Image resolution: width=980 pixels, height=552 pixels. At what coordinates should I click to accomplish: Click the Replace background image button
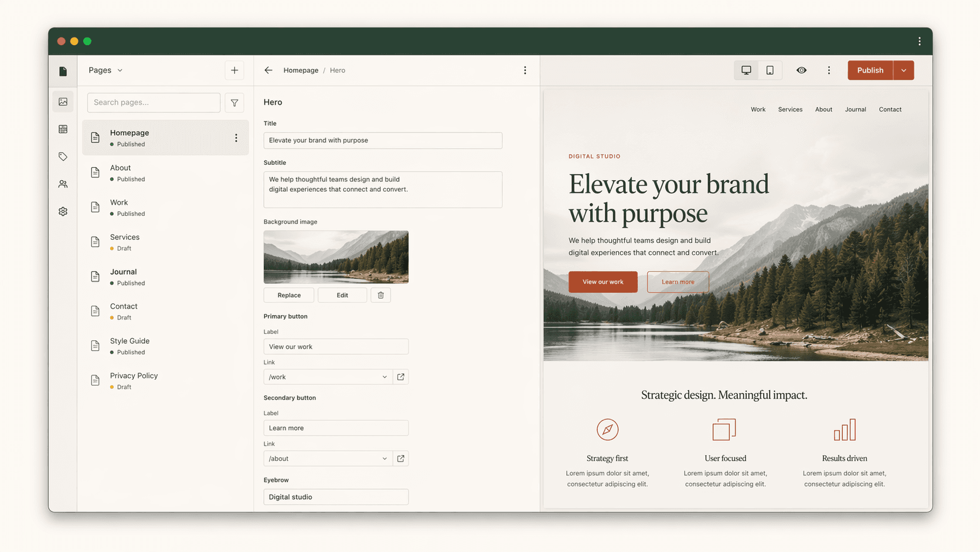point(289,295)
